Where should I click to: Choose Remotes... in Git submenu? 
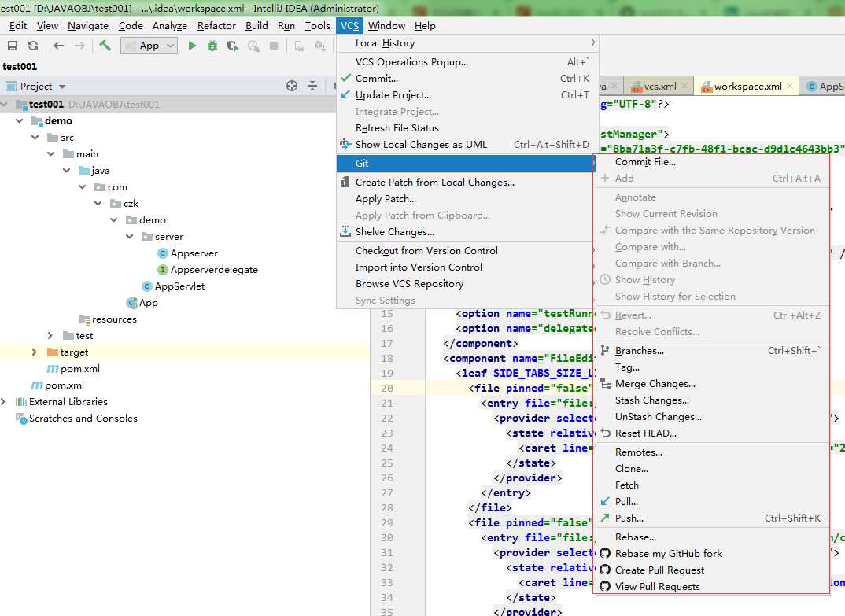coord(711,452)
